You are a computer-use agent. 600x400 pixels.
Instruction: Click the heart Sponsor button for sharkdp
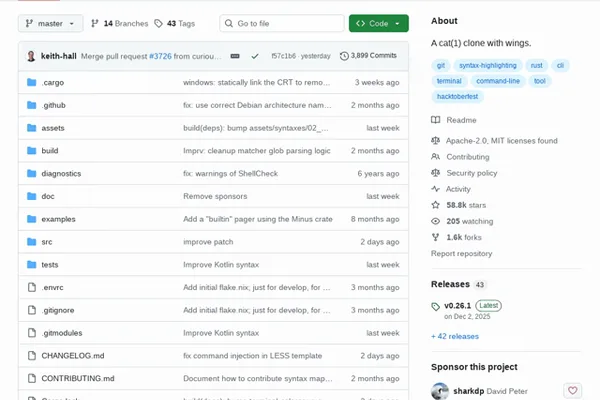(x=572, y=390)
